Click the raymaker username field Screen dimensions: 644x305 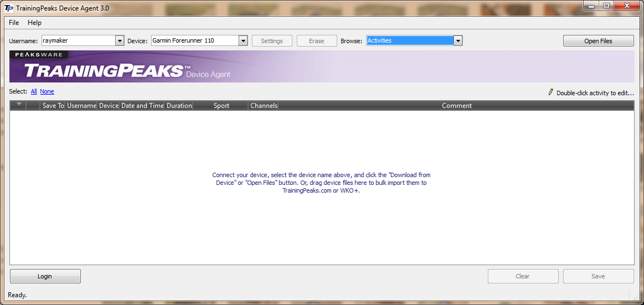point(79,40)
